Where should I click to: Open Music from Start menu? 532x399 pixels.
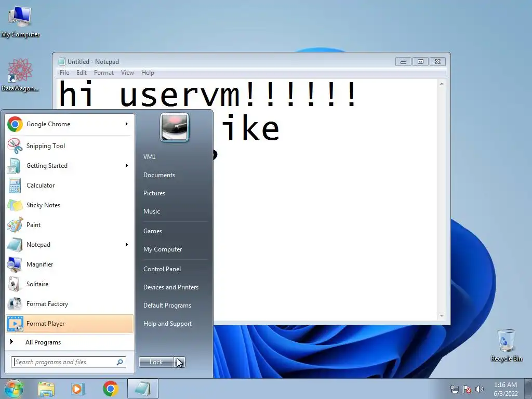coord(152,211)
